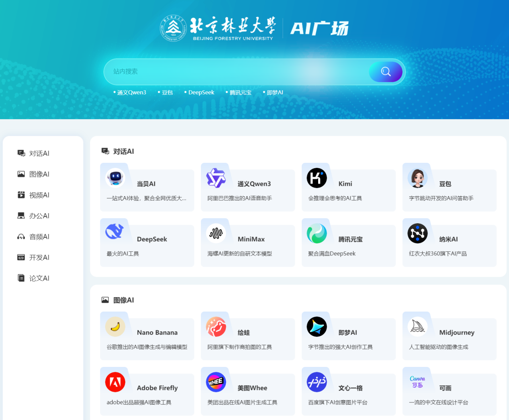Open the 可画 Canva logo icon
The height and width of the screenshot is (420, 509).
coord(418,382)
